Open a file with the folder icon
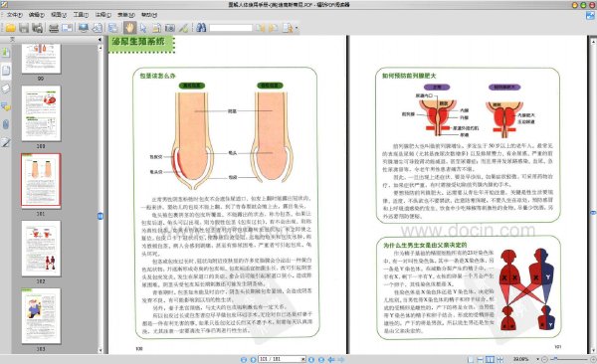The height and width of the screenshot is (364, 597). (10, 28)
